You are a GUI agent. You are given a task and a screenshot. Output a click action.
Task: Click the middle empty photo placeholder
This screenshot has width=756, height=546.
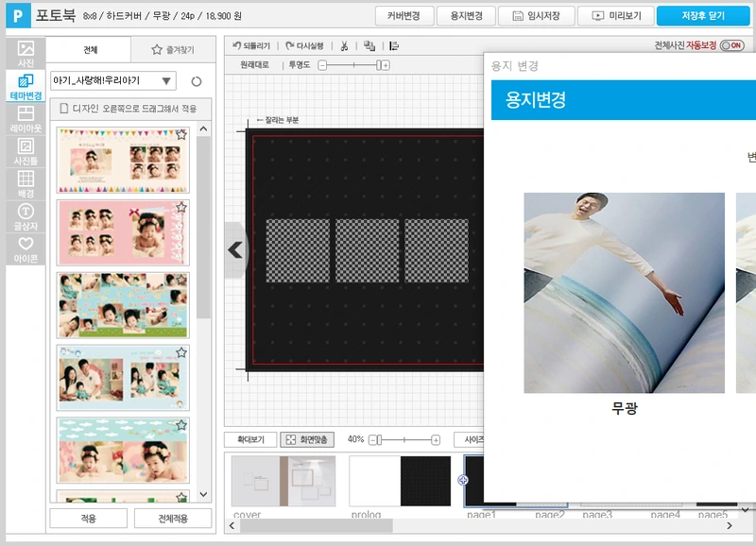pyautogui.click(x=368, y=250)
